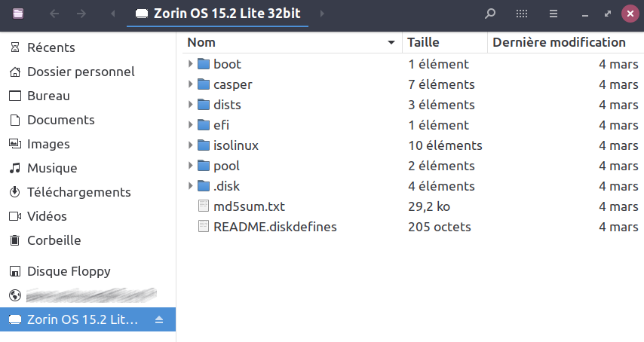Go back with the left arrow
This screenshot has height=342, width=644.
click(53, 14)
